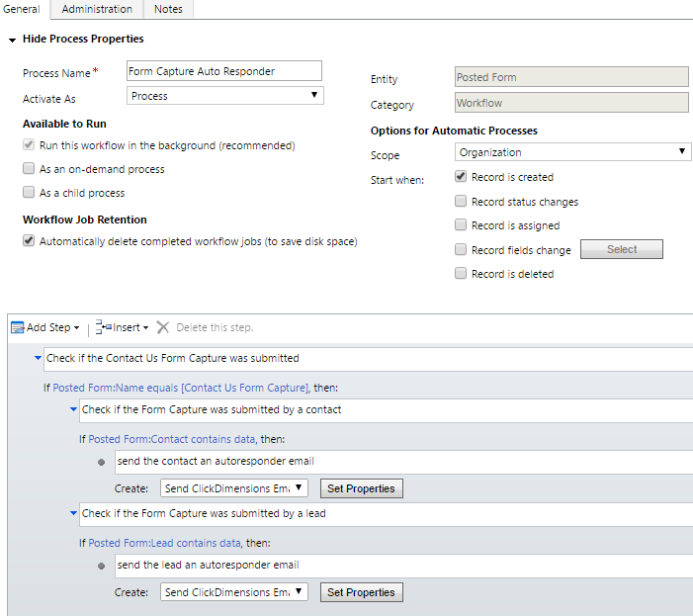Open the Activate As dropdown
This screenshot has width=693, height=616.
[225, 96]
